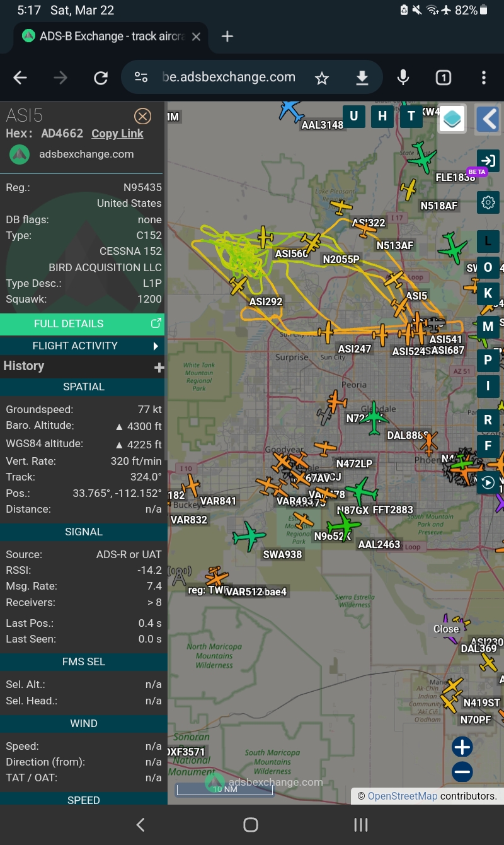Image resolution: width=504 pixels, height=845 pixels.
Task: Tap the Android home button
Action: point(251,825)
